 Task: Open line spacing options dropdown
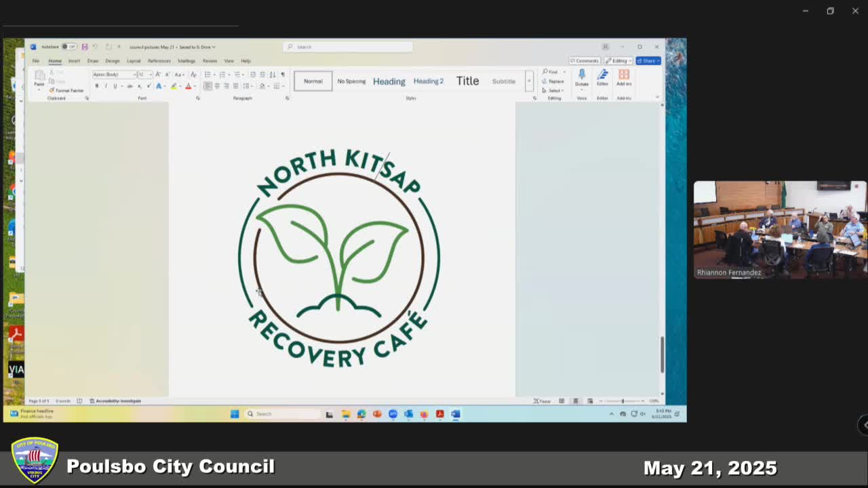(252, 85)
